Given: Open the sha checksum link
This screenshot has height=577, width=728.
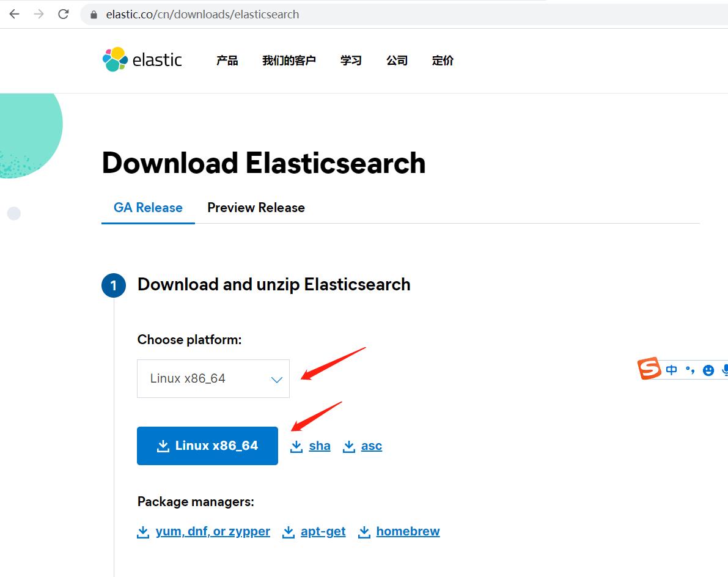Looking at the screenshot, I should point(320,446).
